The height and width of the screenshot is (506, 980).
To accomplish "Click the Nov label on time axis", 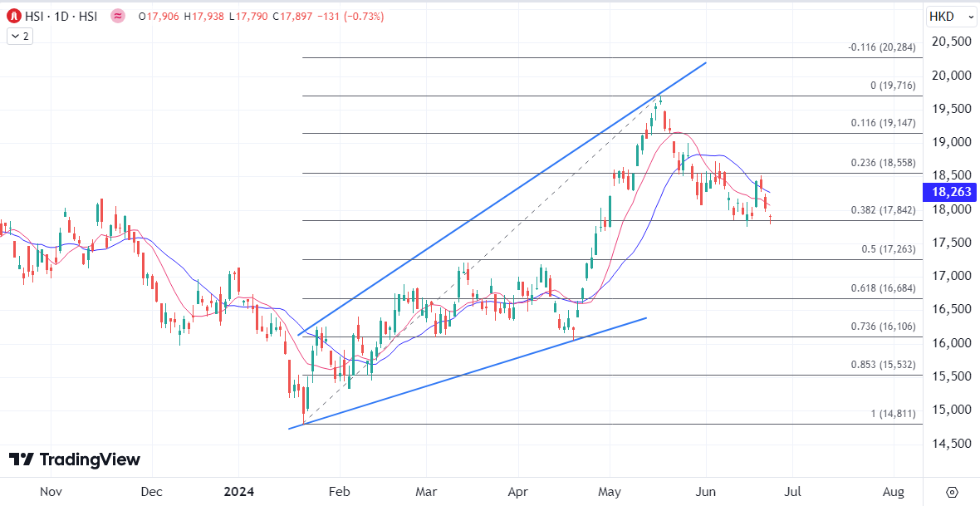I will 51,491.
